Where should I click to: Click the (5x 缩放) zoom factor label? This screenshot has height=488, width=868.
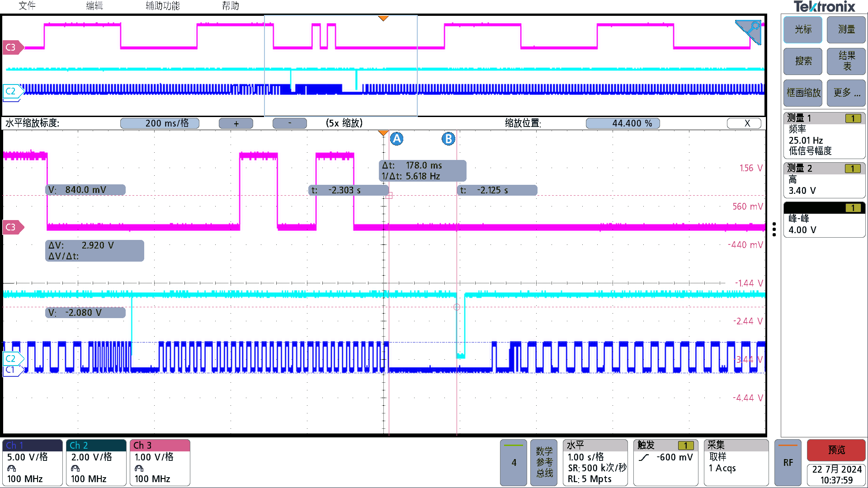point(344,123)
